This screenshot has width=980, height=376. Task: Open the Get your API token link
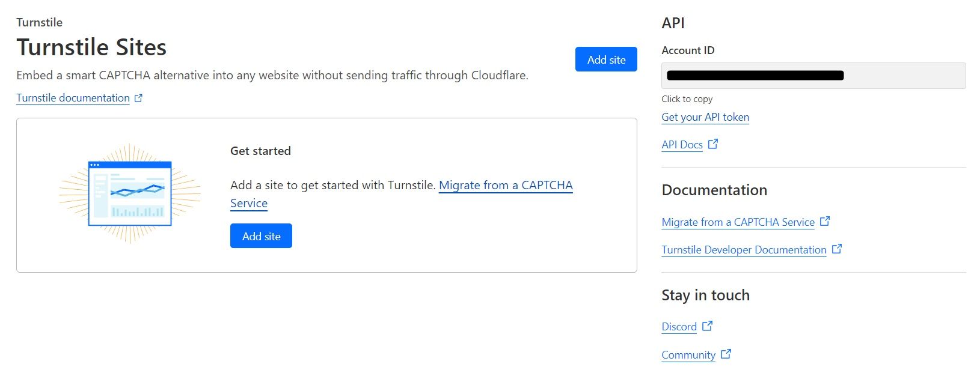705,117
